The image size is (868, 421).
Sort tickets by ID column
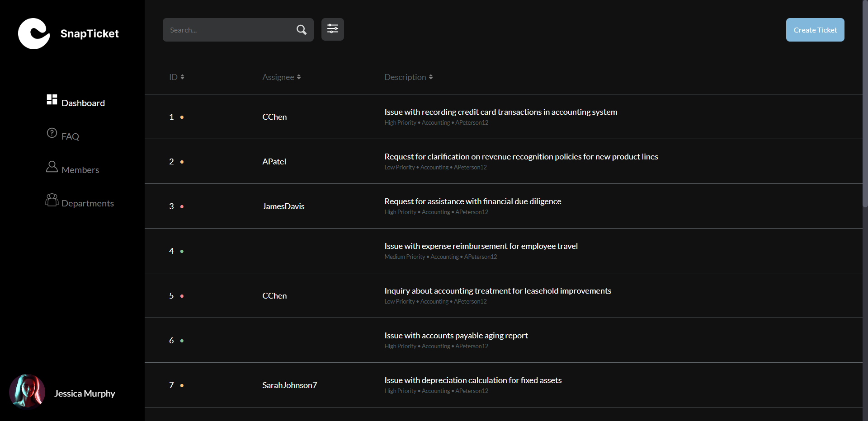(x=177, y=77)
